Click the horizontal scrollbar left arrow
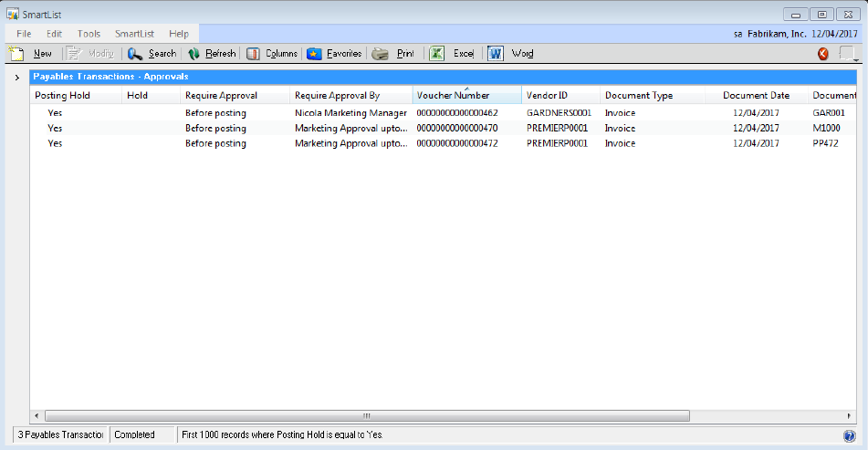 pyautogui.click(x=37, y=415)
